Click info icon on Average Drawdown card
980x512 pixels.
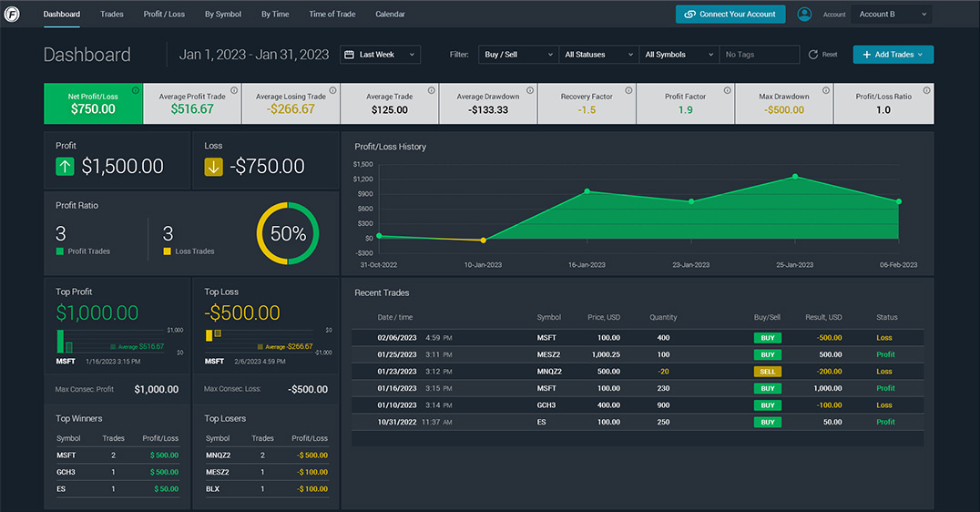click(x=530, y=90)
